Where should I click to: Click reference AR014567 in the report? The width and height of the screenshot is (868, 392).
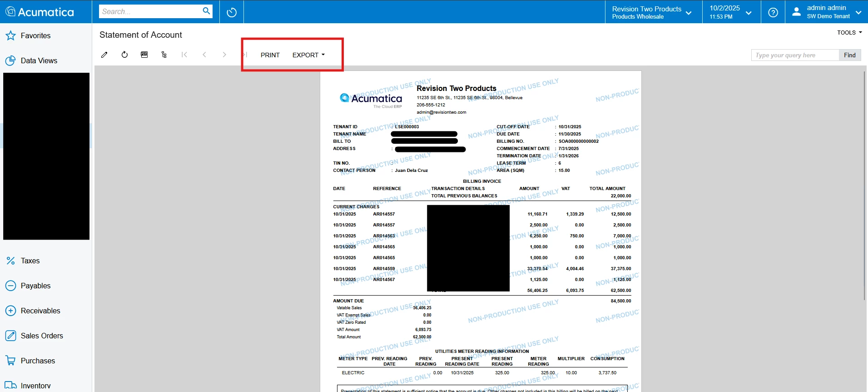[x=384, y=280]
